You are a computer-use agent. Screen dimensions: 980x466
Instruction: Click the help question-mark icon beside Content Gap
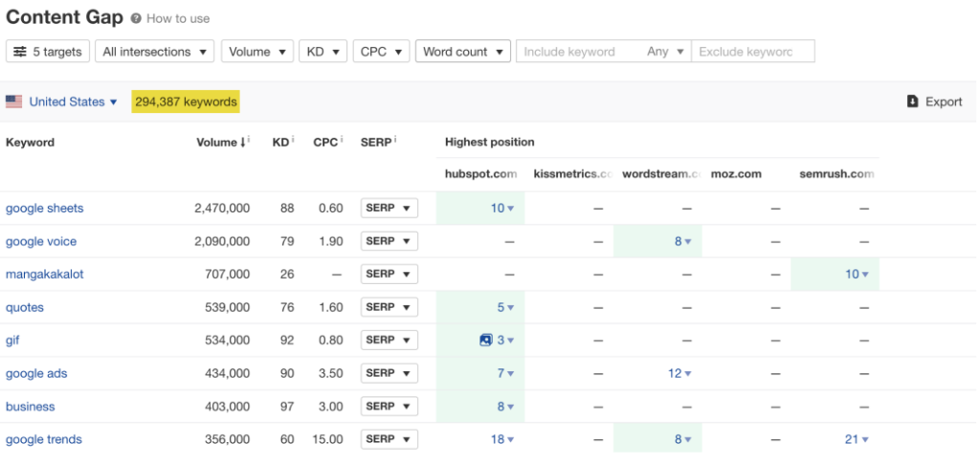pyautogui.click(x=136, y=19)
